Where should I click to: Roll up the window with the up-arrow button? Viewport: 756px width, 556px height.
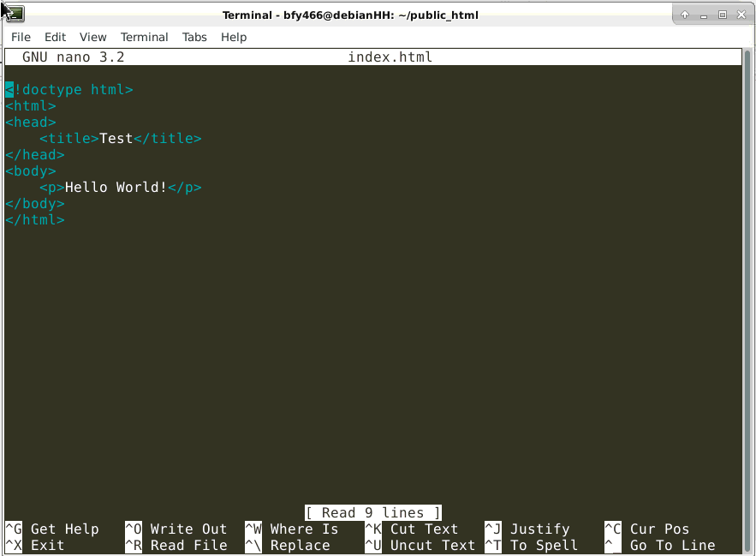(685, 15)
